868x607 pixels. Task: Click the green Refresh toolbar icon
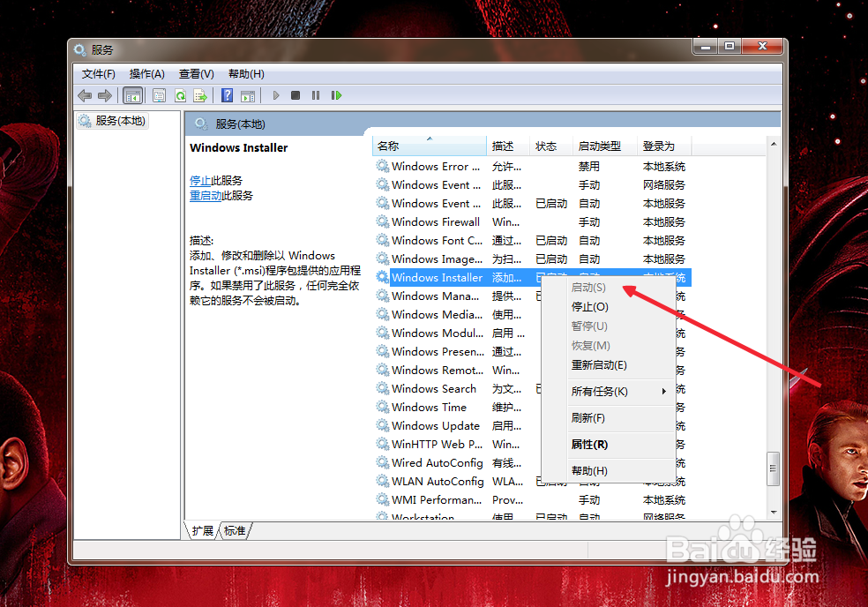180,96
